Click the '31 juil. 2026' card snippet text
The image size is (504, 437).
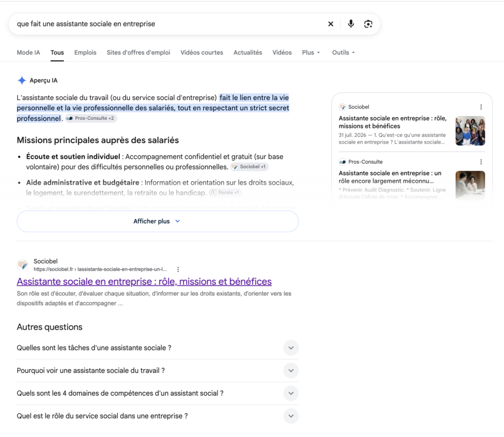(392, 138)
